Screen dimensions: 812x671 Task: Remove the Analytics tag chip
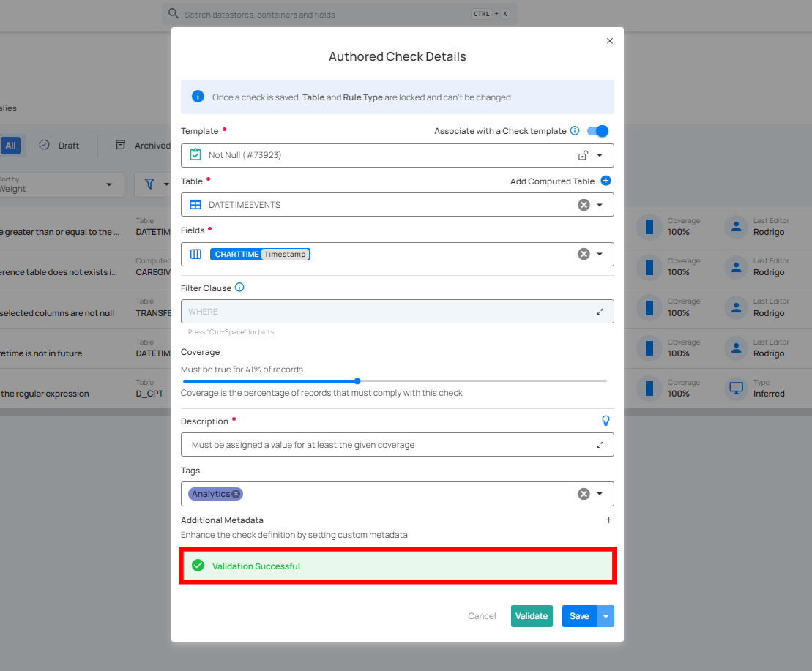236,493
